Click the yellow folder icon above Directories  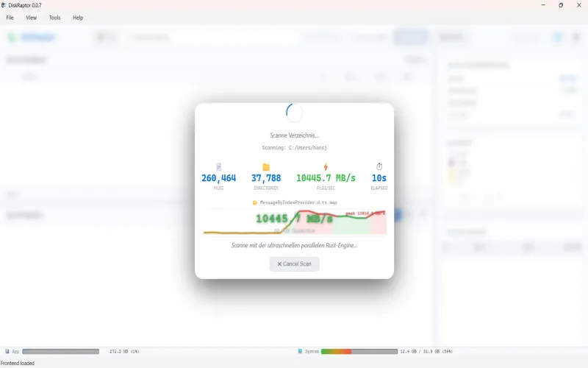(266, 167)
